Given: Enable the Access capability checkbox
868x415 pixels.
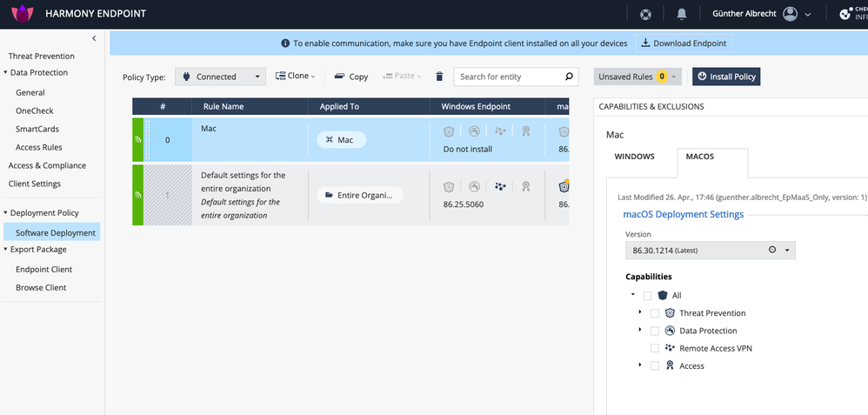Looking at the screenshot, I should point(655,366).
